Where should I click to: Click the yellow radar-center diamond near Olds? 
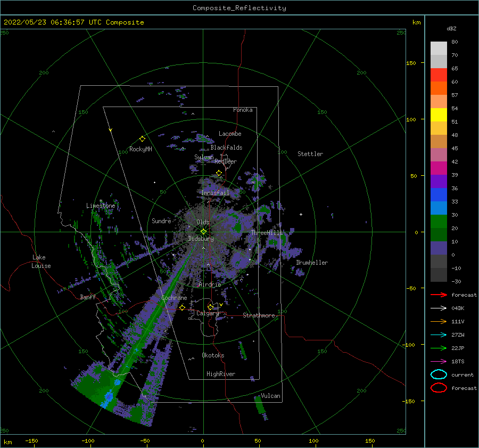(203, 232)
